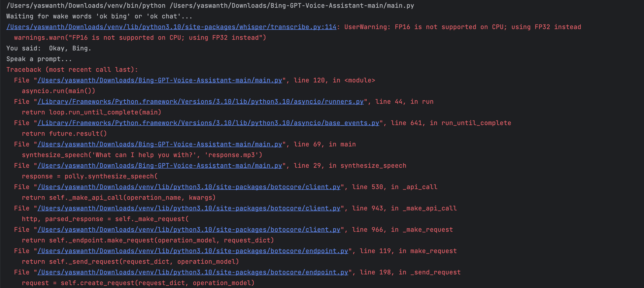Click the asyncio.run(main()) code line
The image size is (644, 288).
coord(59,91)
